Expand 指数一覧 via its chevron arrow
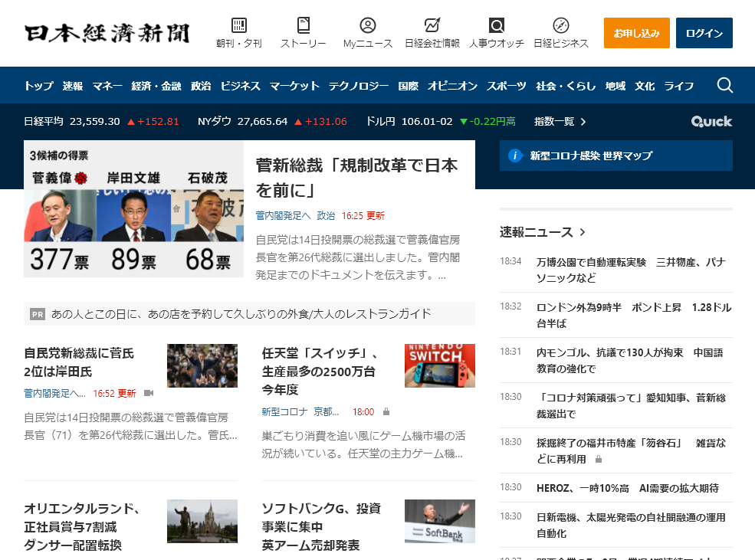Viewport: 755px width, 560px height. 583,122
